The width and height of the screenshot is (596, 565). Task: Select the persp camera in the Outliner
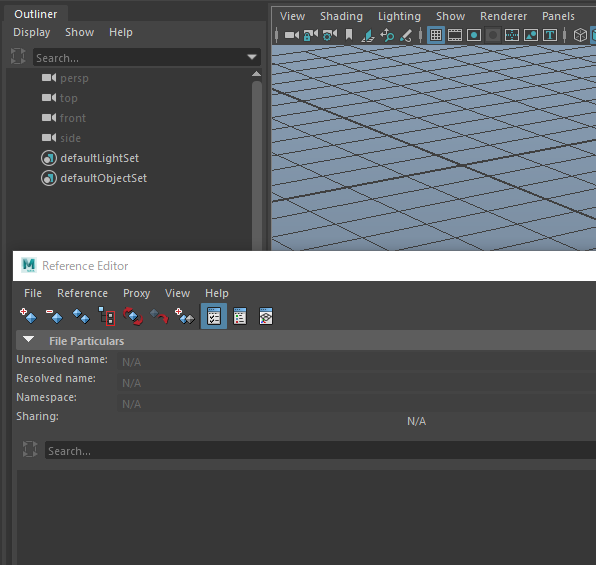[x=74, y=78]
